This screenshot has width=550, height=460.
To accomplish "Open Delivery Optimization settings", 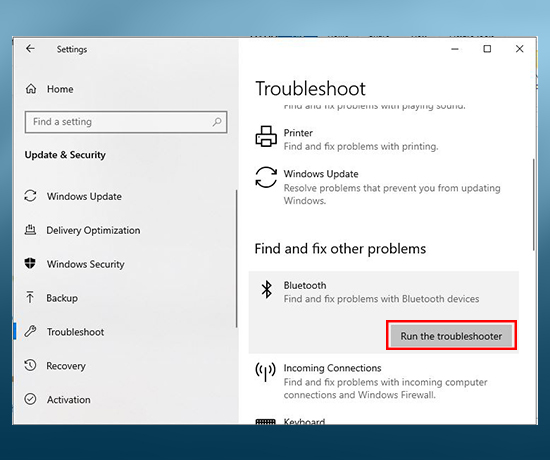I will tap(93, 230).
